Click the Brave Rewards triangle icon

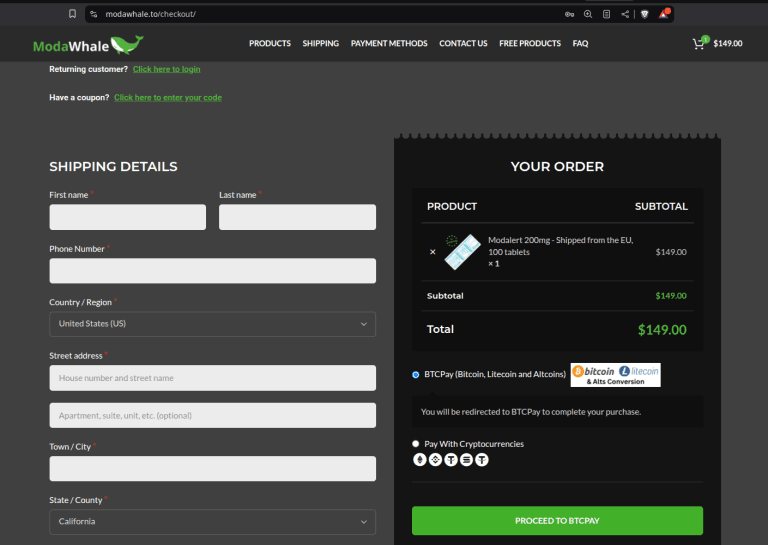[x=664, y=14]
